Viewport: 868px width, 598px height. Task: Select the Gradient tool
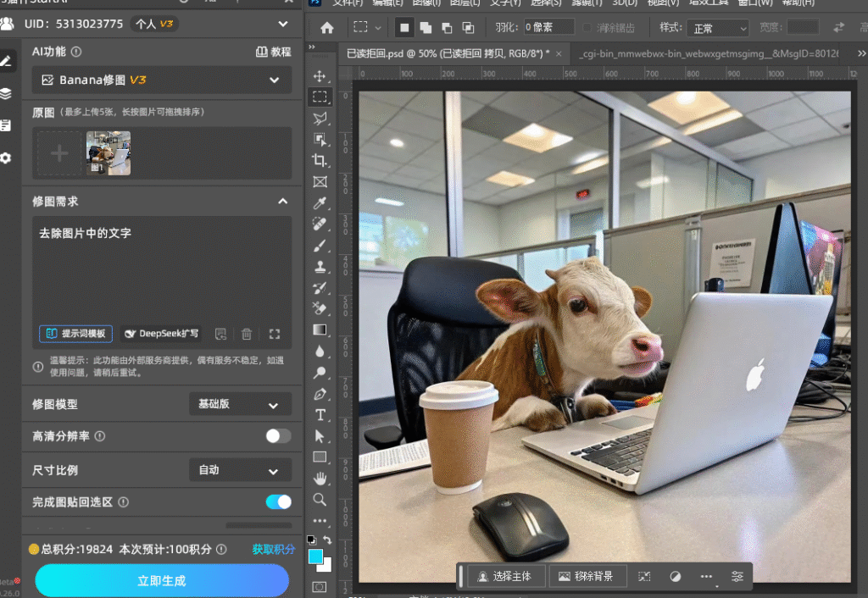pyautogui.click(x=320, y=329)
